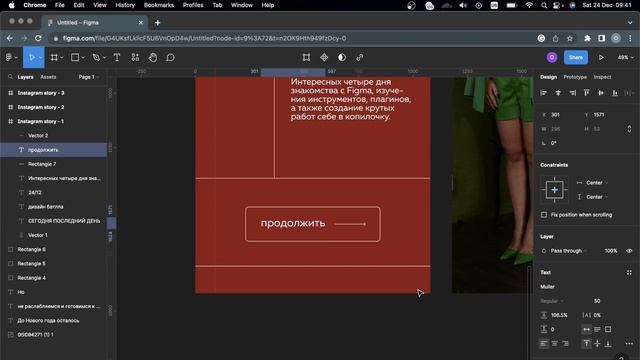Screen dimensions: 640x360
Task: Select the Pen tool
Action: click(96, 58)
